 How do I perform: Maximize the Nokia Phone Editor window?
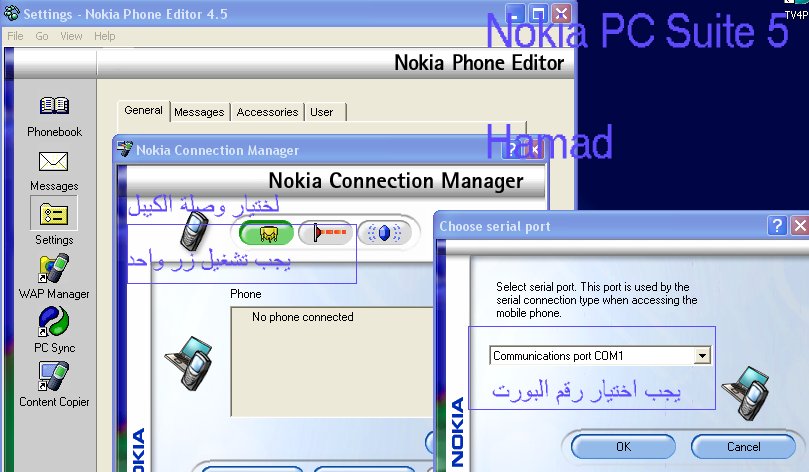pyautogui.click(x=538, y=14)
